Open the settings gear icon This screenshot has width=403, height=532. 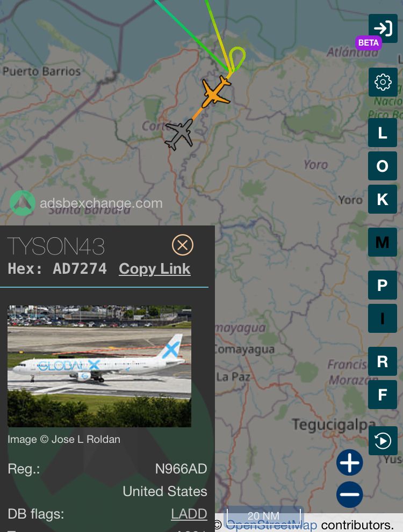click(383, 82)
